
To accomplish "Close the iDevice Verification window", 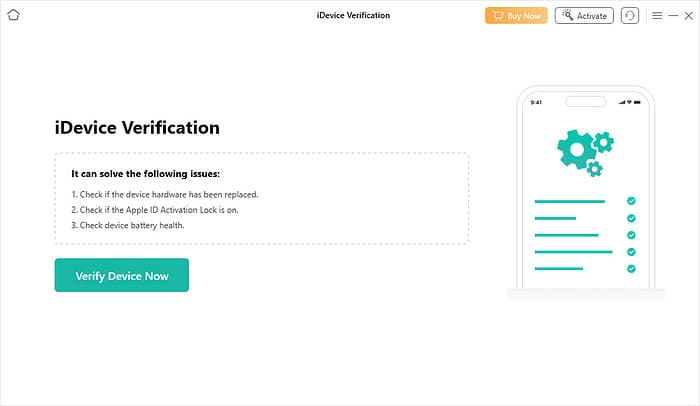I will point(689,16).
